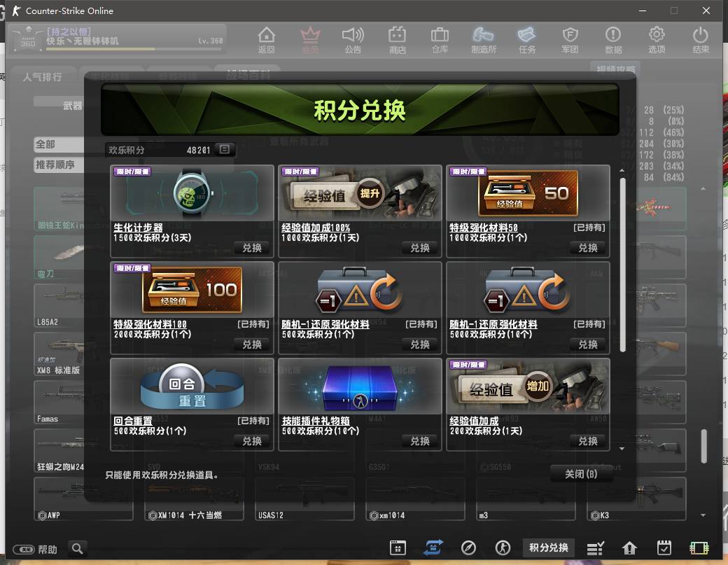
Task: Click the exchange list scroll down arrow
Action: [622, 449]
